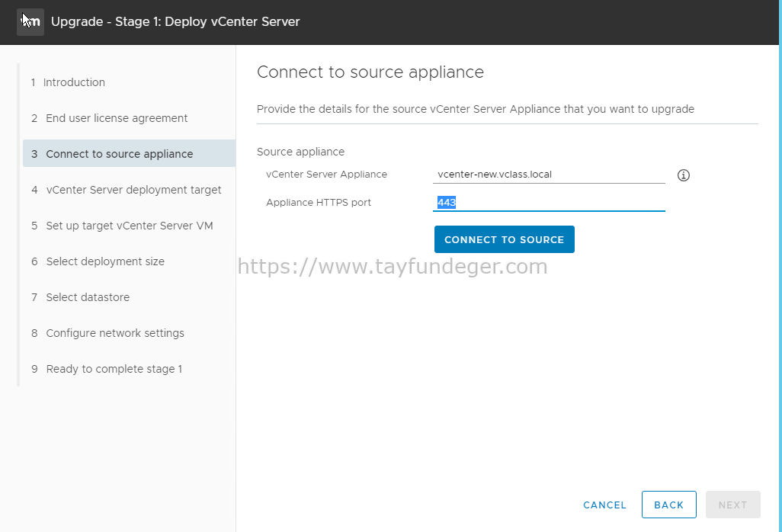Click inside the Appliance HTTPS port field
The height and width of the screenshot is (532, 782).
tap(549, 203)
